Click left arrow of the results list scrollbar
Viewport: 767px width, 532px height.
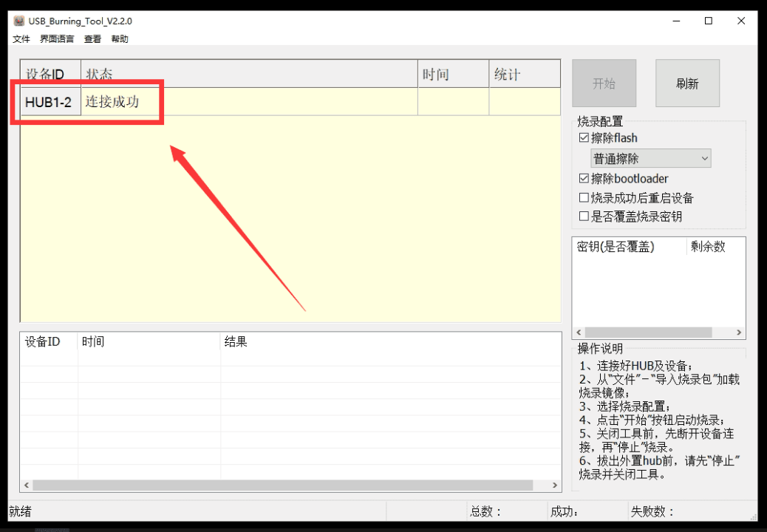point(27,485)
